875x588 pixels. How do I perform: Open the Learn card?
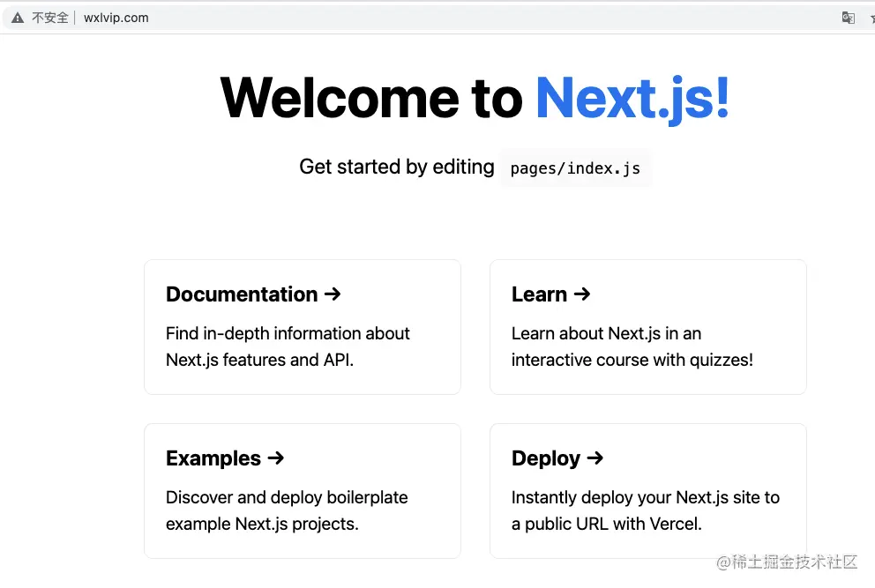(648, 327)
